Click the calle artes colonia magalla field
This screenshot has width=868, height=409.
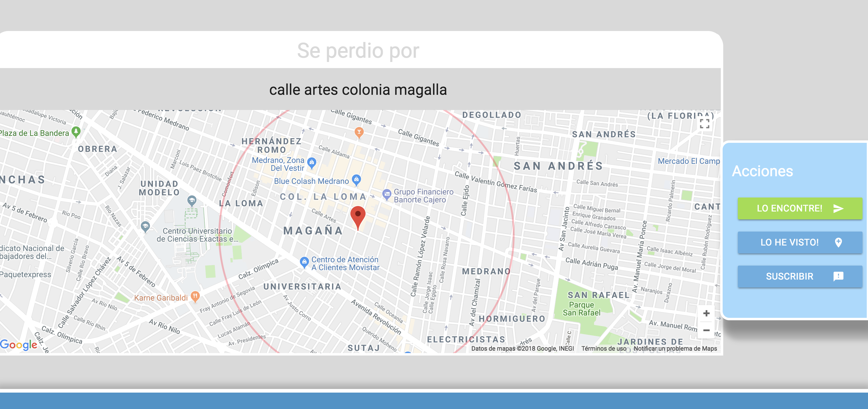[x=358, y=90]
